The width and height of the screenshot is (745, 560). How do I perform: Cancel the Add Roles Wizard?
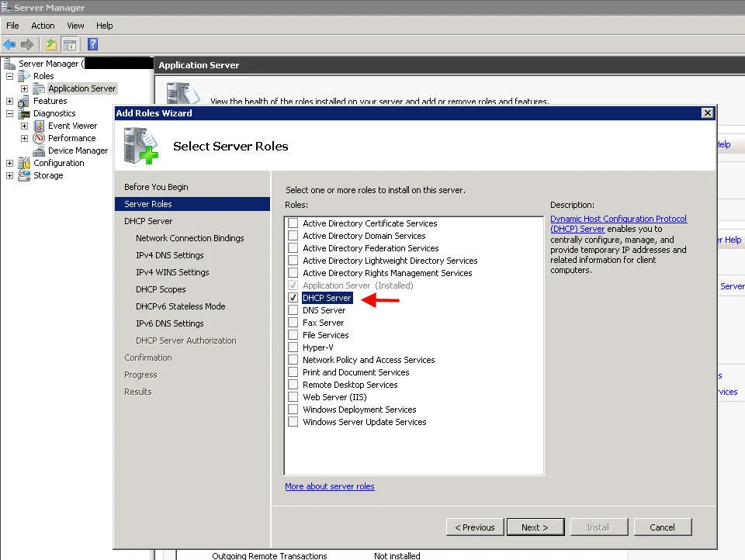[x=662, y=527]
